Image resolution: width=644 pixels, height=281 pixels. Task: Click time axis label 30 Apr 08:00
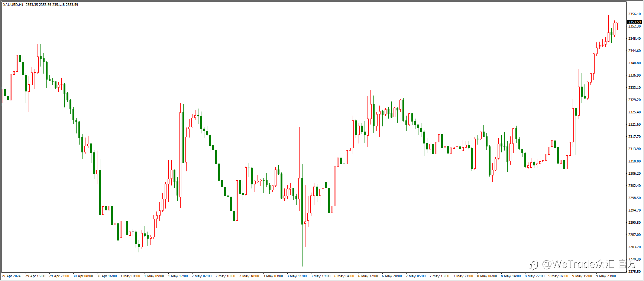tap(83, 276)
